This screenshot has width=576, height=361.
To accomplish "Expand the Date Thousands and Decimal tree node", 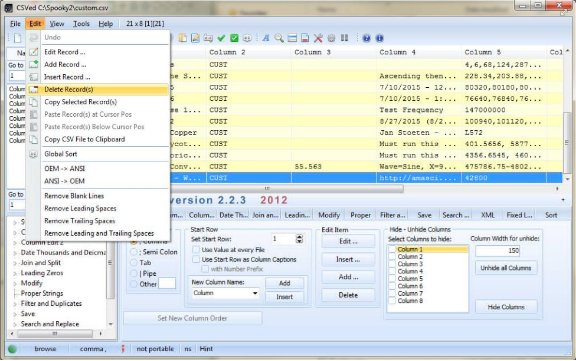I will point(15,253).
